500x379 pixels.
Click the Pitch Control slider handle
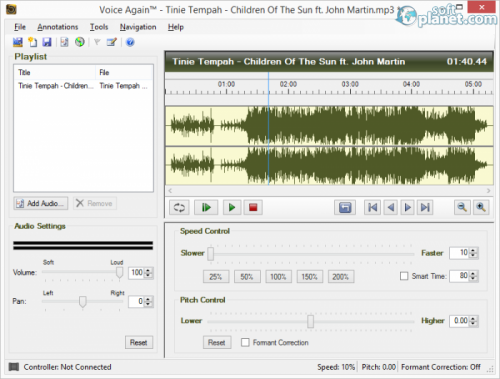pyautogui.click(x=310, y=322)
